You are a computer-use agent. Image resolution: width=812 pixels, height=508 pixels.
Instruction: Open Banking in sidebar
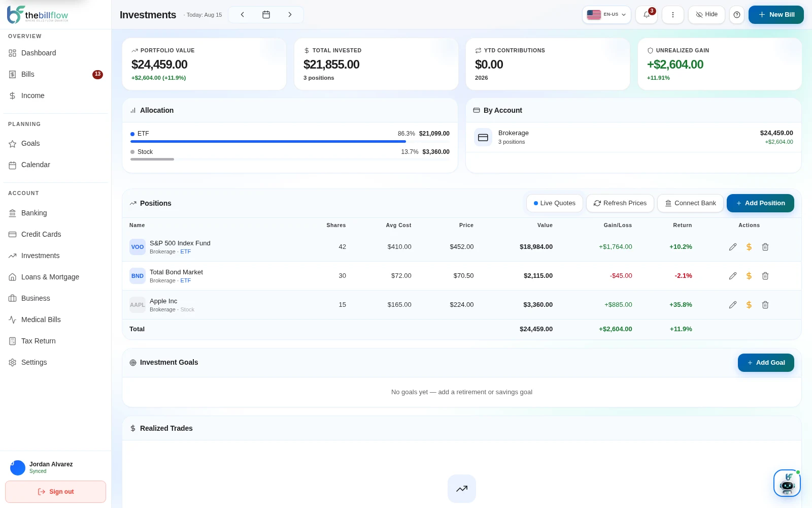click(x=55, y=213)
